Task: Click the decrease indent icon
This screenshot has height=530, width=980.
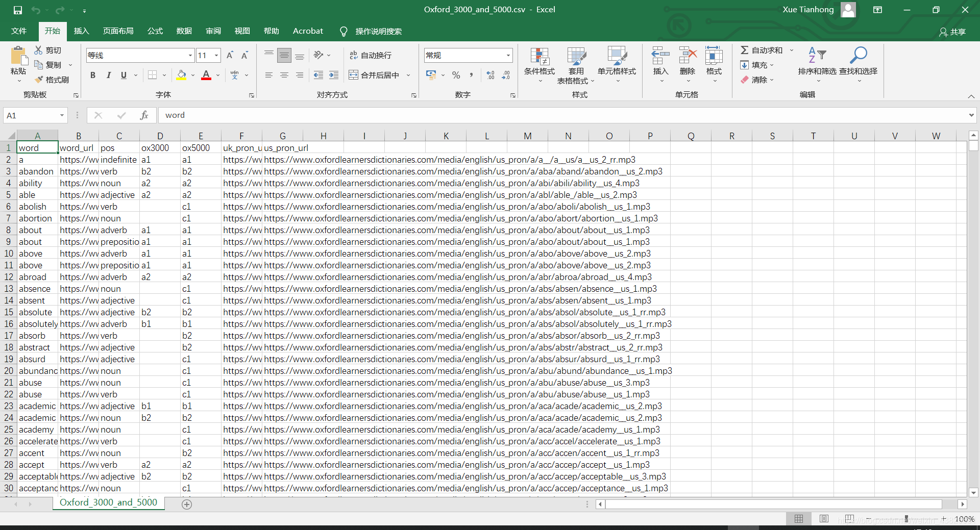Action: 318,75
